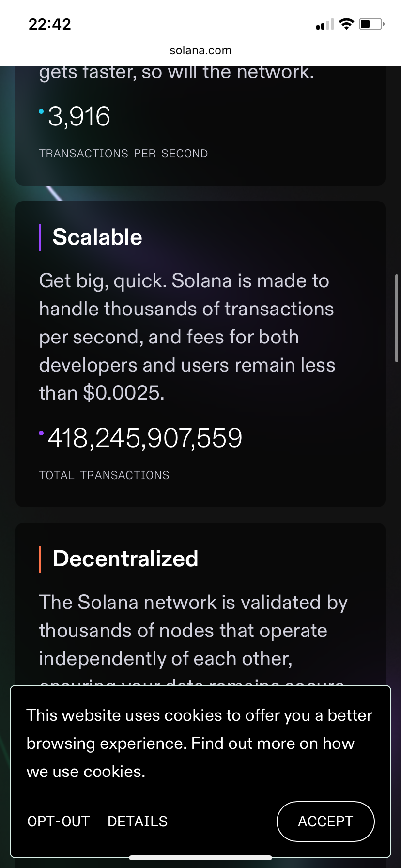
Task: Open cookie DETAILS link
Action: pos(138,821)
